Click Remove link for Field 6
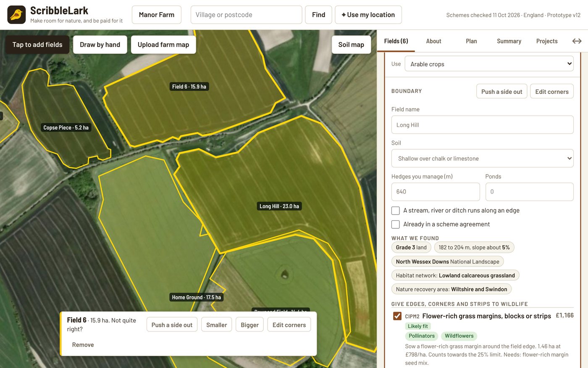Viewport: 588px width, 368px height. 83,344
